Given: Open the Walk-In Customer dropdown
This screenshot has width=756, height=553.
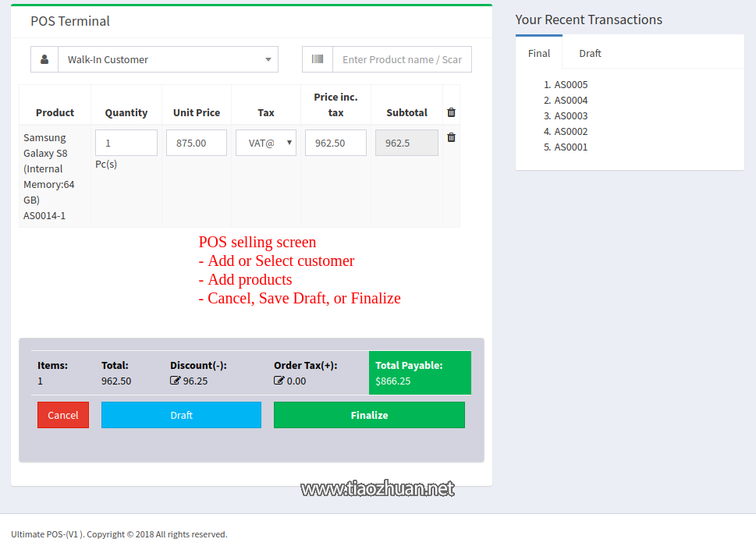Looking at the screenshot, I should pyautogui.click(x=168, y=58).
